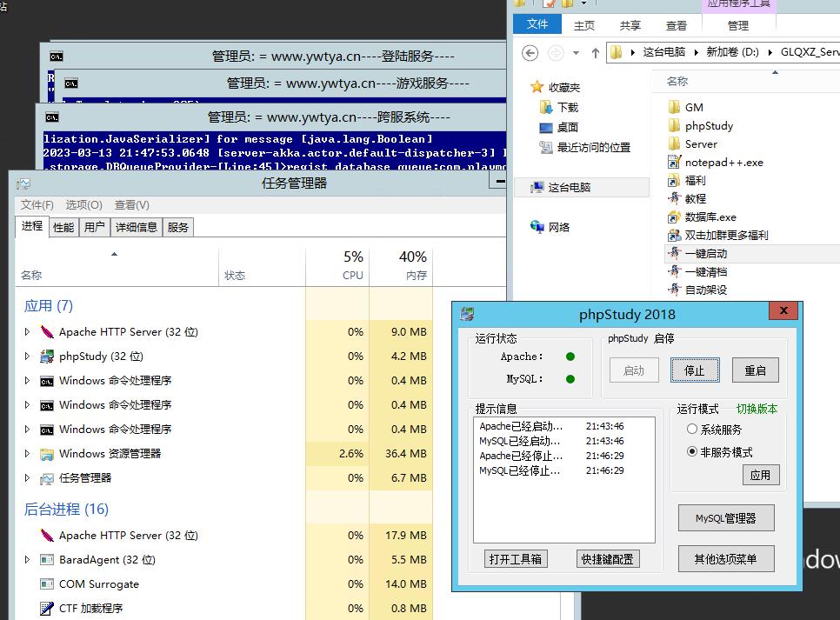Screen dimensions: 840x620
Task: Open the 查看(V) menu in Task Manager
Action: [x=132, y=204]
